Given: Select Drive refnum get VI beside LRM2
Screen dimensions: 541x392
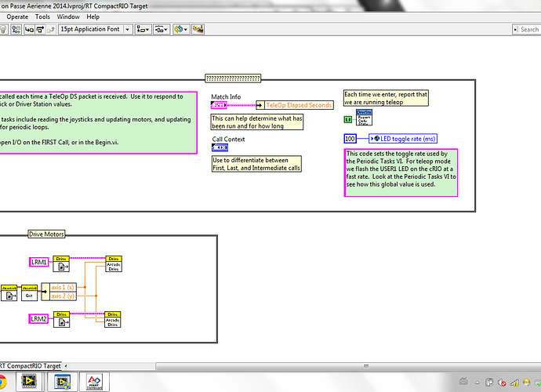Looking at the screenshot, I should pyautogui.click(x=61, y=319).
